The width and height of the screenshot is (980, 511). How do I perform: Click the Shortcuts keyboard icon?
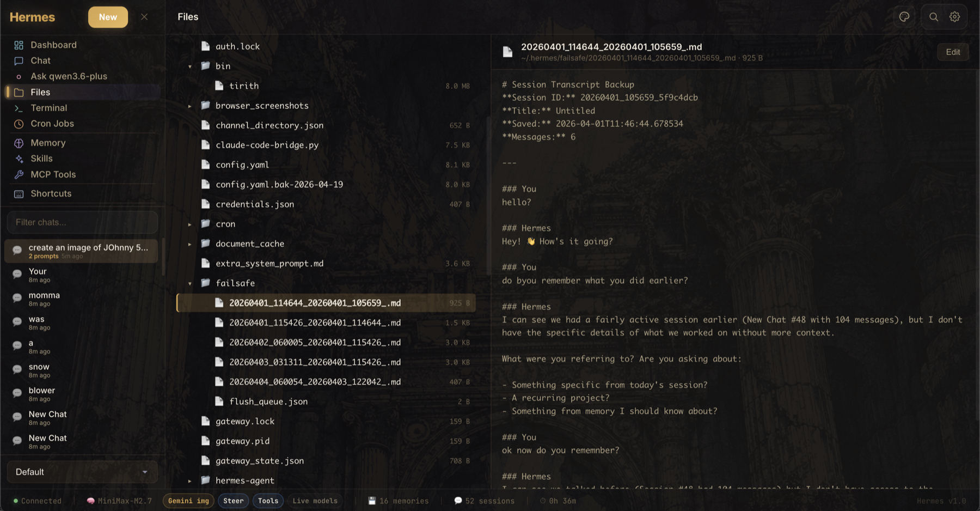click(x=19, y=193)
